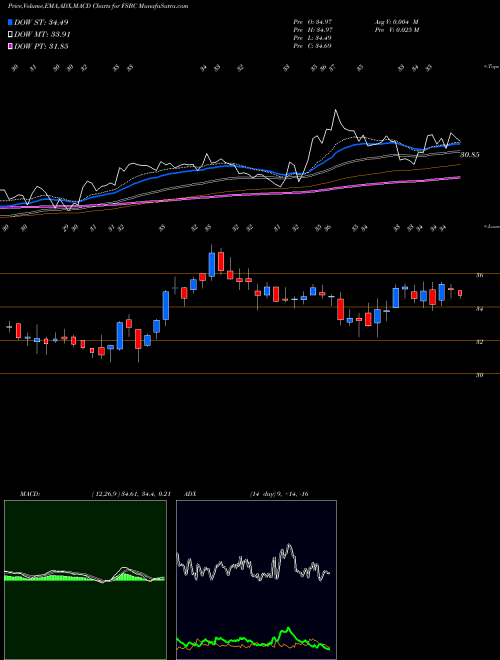500x660 pixels.
Task: Click the '<Tops' marker label
Action: [x=491, y=67]
